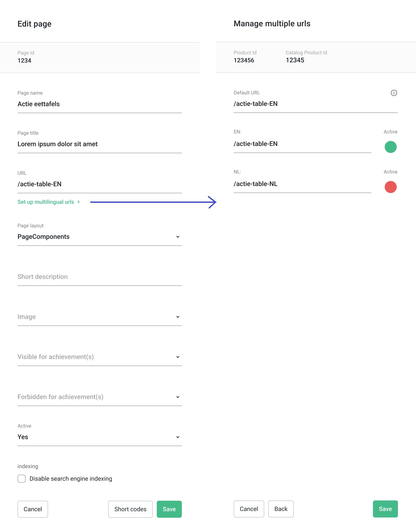Cancel the Edit page form
Image resolution: width=416 pixels, height=532 pixels.
[x=33, y=509]
